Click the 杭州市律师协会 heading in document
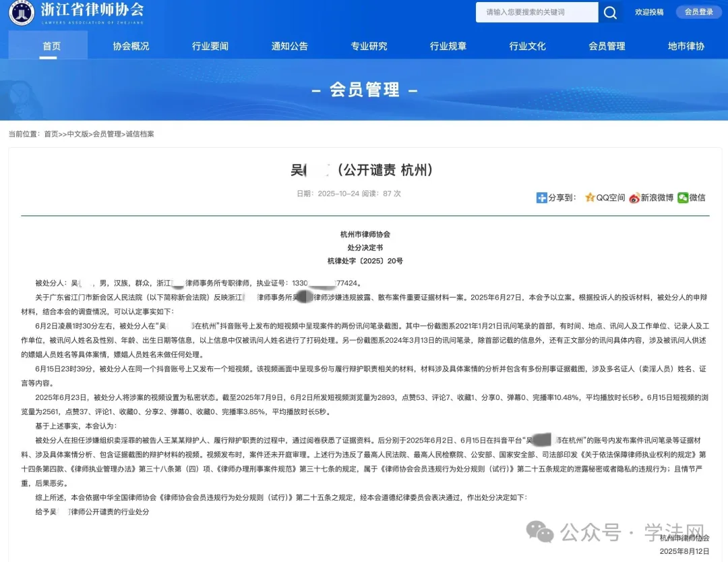728x562 pixels. pos(365,234)
